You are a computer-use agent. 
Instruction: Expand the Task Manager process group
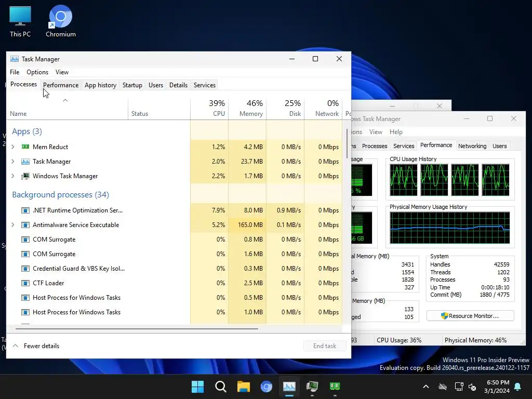click(x=13, y=162)
